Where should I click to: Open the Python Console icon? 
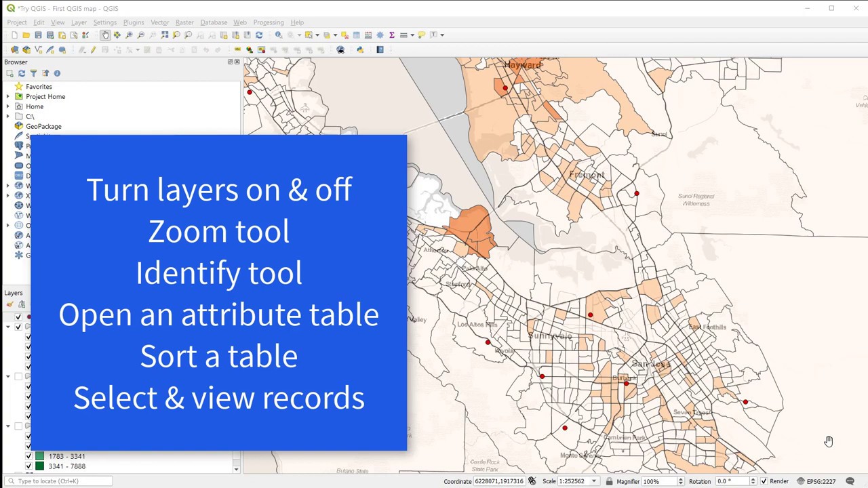[360, 49]
